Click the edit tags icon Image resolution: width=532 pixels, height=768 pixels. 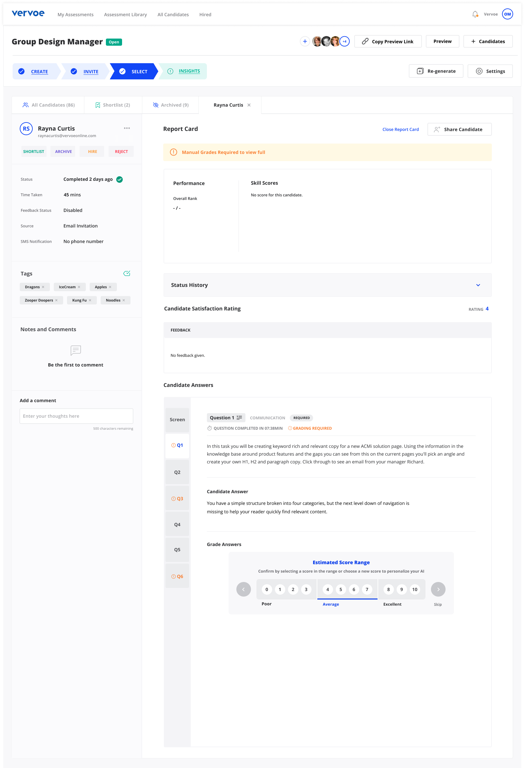(x=127, y=273)
